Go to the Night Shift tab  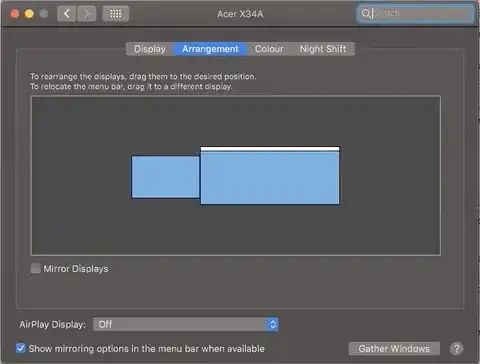coord(323,49)
